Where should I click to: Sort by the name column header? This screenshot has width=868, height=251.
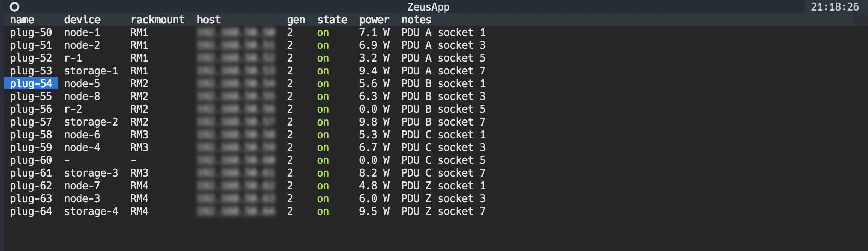click(x=22, y=20)
